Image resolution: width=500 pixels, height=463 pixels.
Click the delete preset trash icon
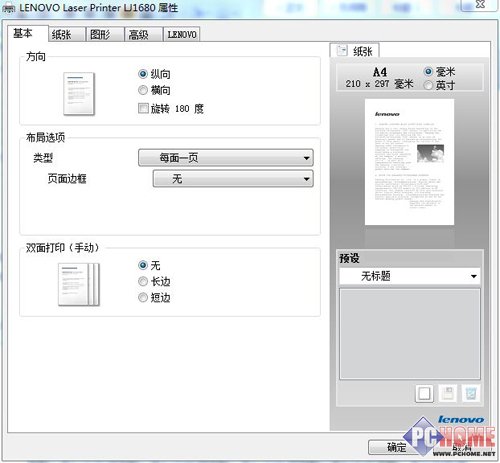(x=471, y=394)
